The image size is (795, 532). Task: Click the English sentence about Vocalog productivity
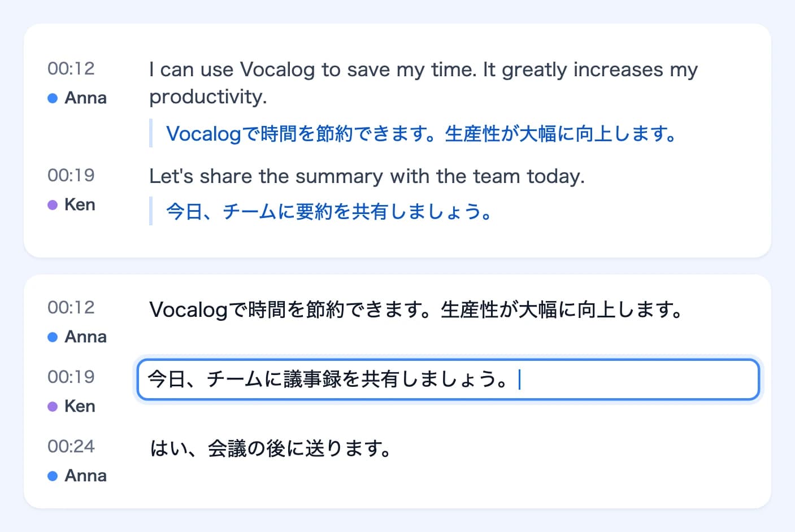[x=423, y=83]
